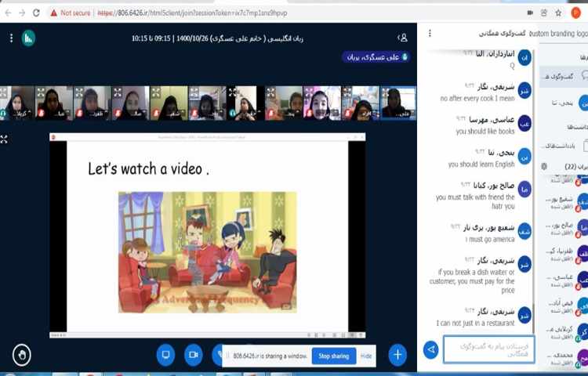Image resolution: width=588 pixels, height=376 pixels.
Task: Open the blue plus actions menu
Action: 397,354
